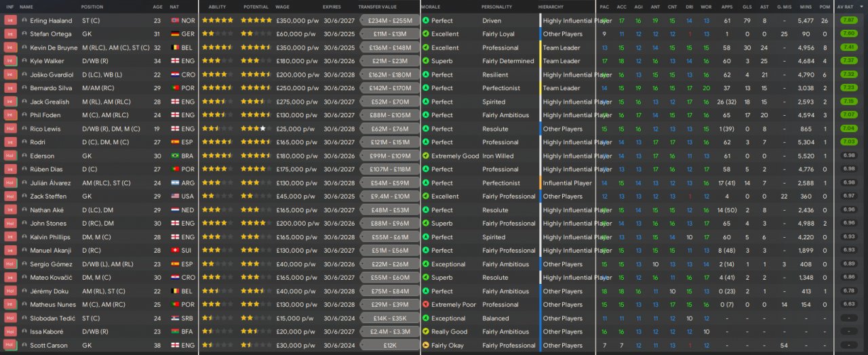This screenshot has height=355, width=868.
Task: Open the player info icon beside Joško Gvardiol
Action: pos(24,75)
